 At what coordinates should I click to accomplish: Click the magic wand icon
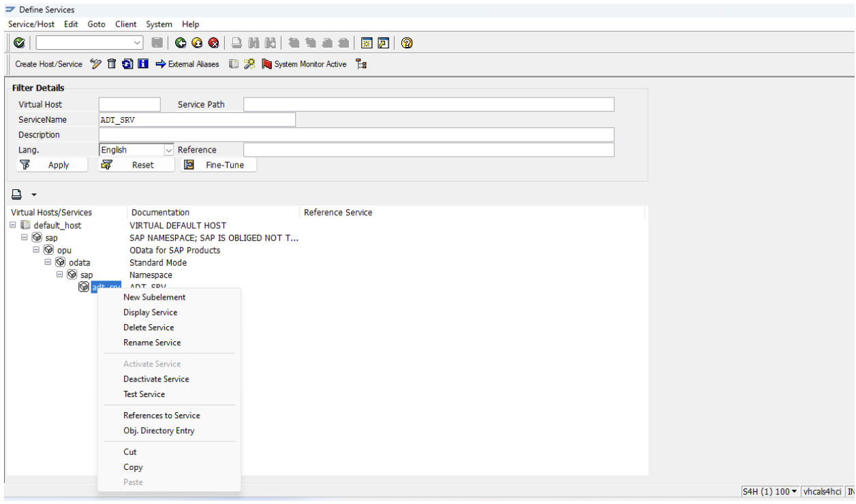[249, 64]
